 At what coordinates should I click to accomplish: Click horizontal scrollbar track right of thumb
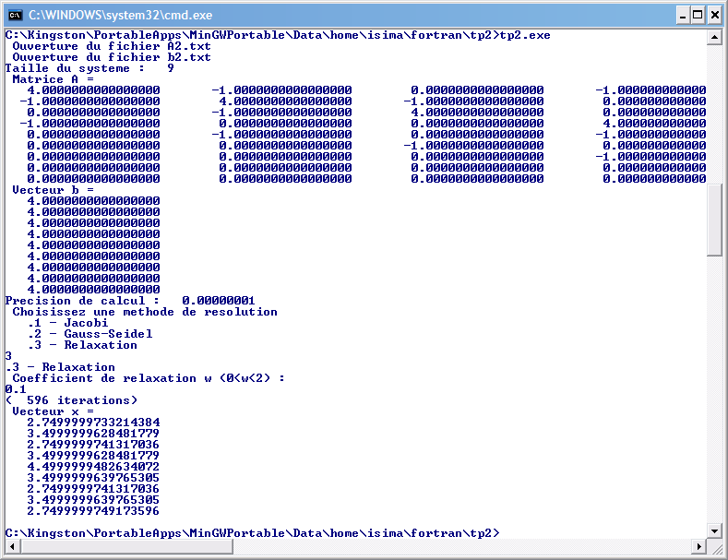tap(461, 546)
